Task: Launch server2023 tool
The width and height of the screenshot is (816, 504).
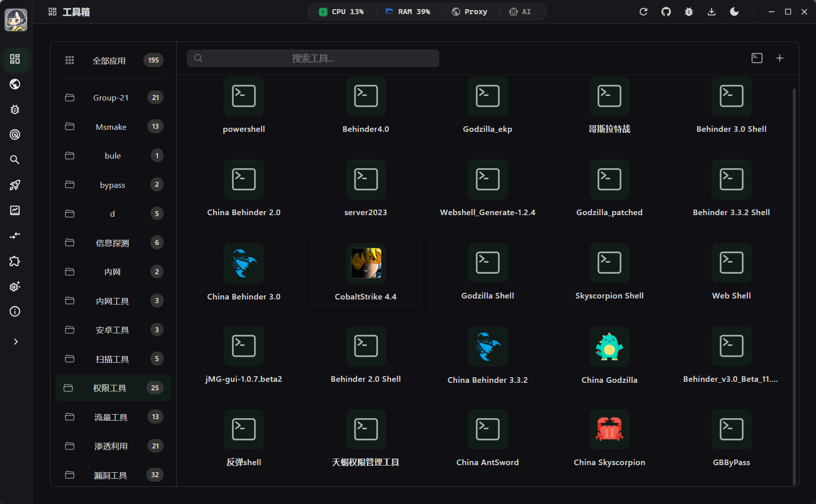Action: coord(366,189)
